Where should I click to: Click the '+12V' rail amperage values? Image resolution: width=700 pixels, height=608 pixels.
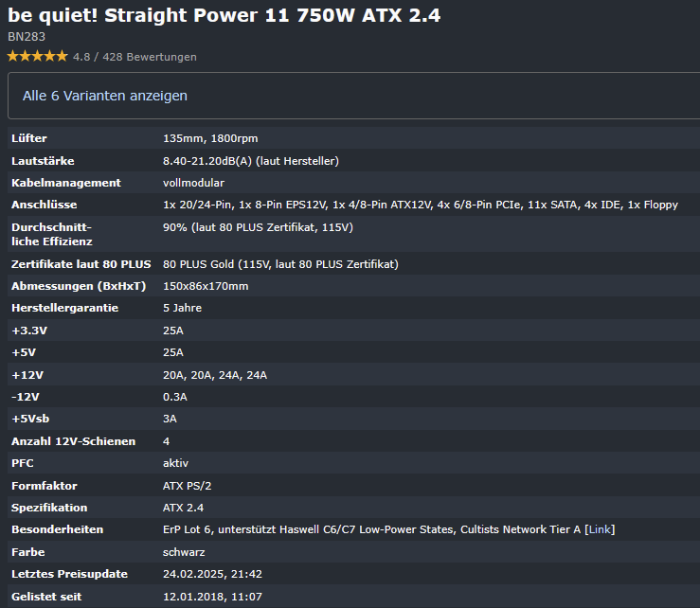[x=215, y=375]
